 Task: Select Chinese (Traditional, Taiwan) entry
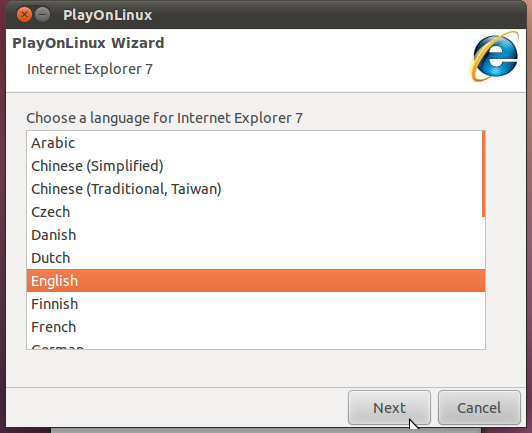point(256,189)
